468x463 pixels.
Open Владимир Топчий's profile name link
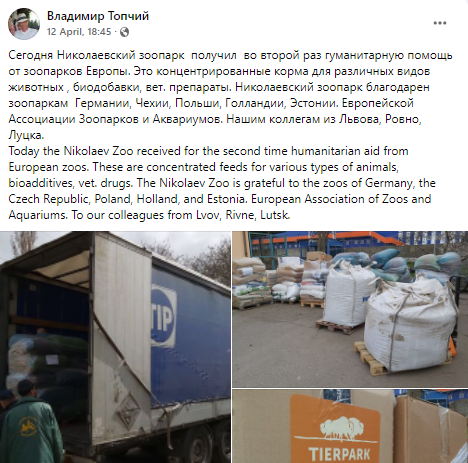point(98,16)
